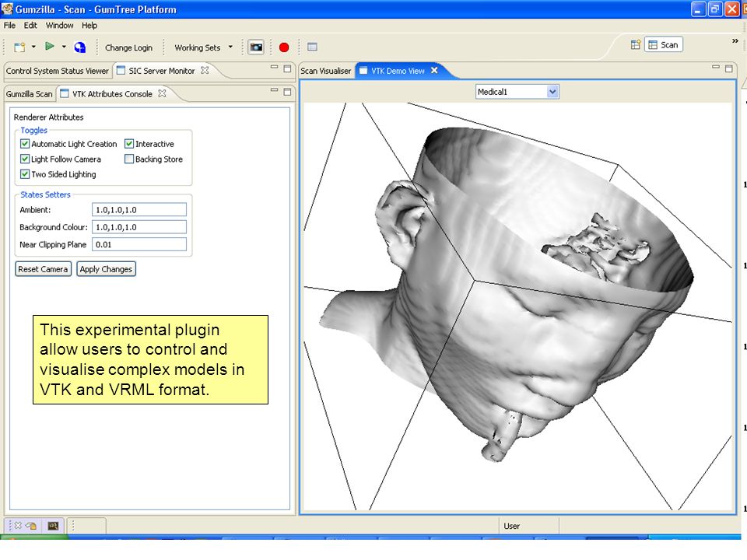Image resolution: width=747 pixels, height=560 pixels.
Task: Enable the Backing Store checkbox
Action: 129,159
